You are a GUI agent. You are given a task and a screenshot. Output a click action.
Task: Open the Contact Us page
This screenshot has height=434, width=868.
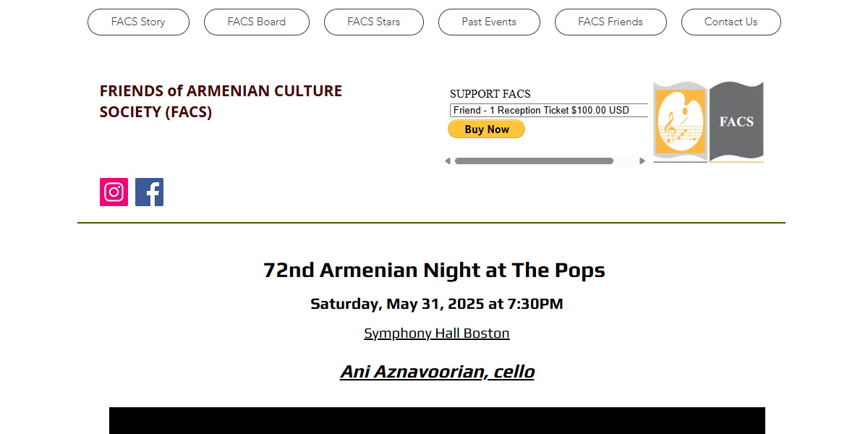[731, 22]
